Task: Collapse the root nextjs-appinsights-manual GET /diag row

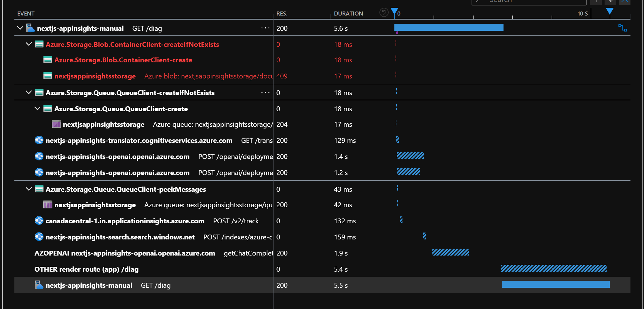Action: point(20,28)
